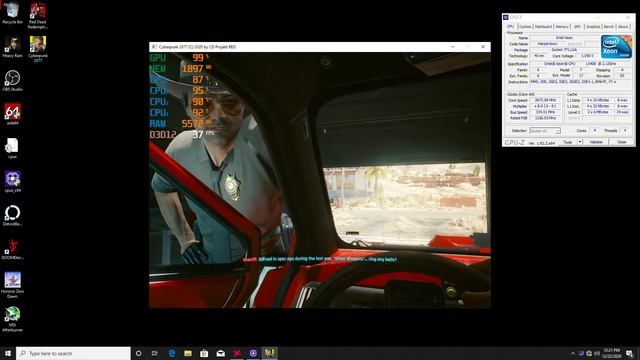The width and height of the screenshot is (640, 360).
Task: Click the Bus Speed value in CPU-Z
Action: coord(545,112)
